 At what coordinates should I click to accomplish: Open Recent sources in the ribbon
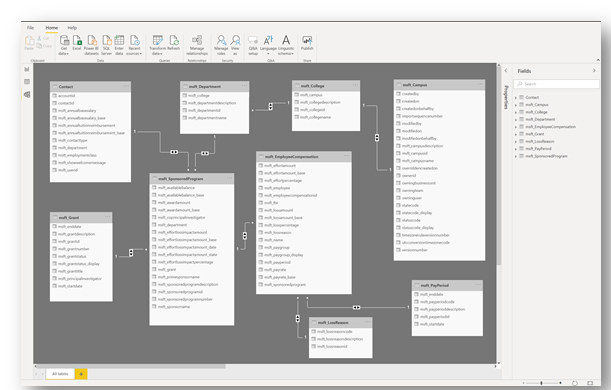(134, 40)
